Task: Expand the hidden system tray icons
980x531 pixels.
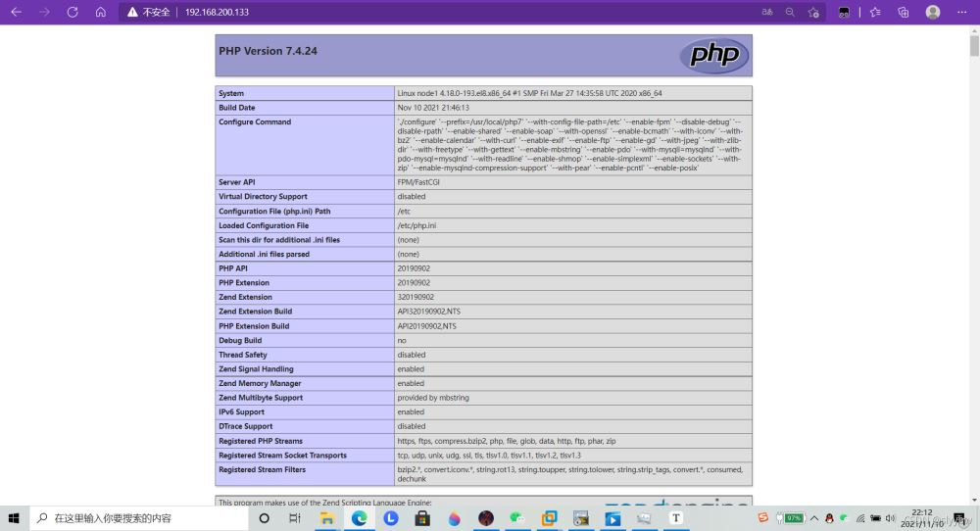Action: coord(813,517)
